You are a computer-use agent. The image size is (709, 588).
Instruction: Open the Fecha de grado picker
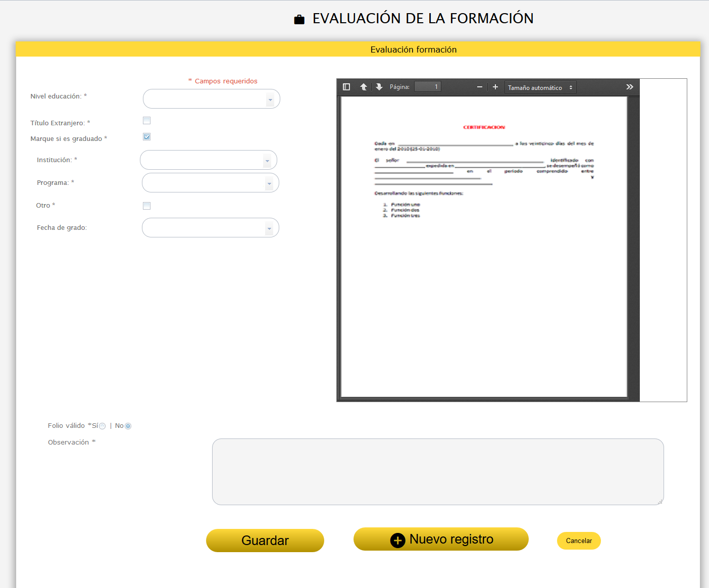(x=269, y=228)
